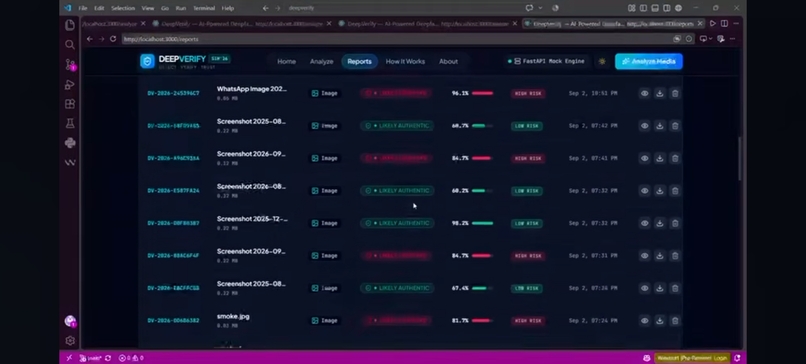Viewport: 806px width, 364px height.
Task: Download the report dated Sep 2, 07:42 PM
Action: tap(660, 125)
